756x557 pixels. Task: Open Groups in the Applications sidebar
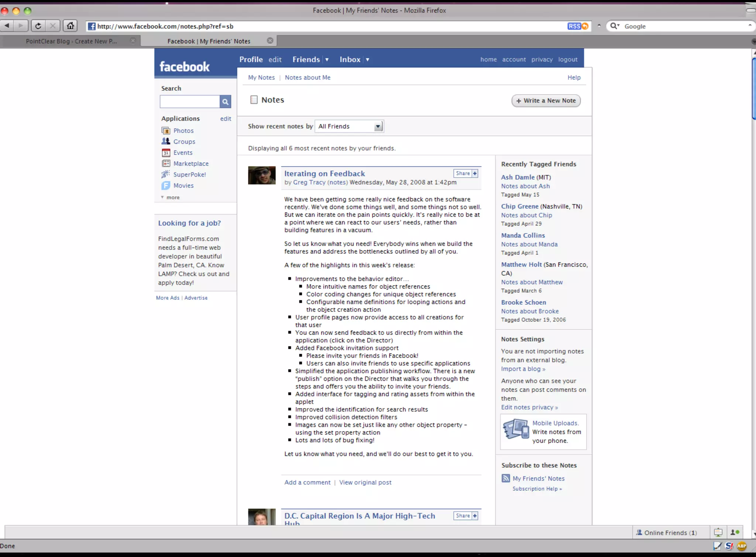(184, 142)
